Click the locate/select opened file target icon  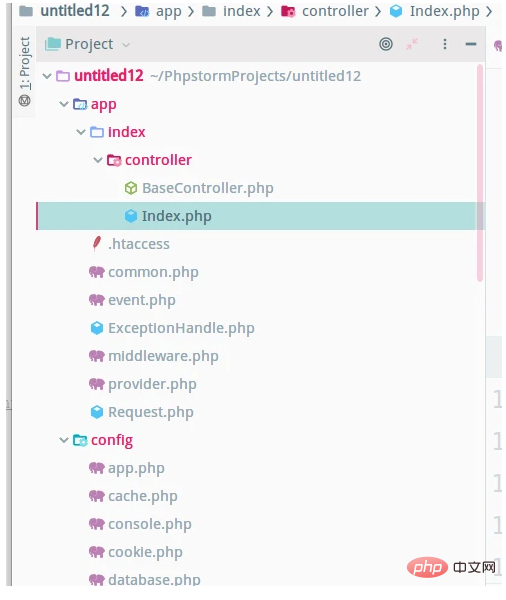click(386, 44)
